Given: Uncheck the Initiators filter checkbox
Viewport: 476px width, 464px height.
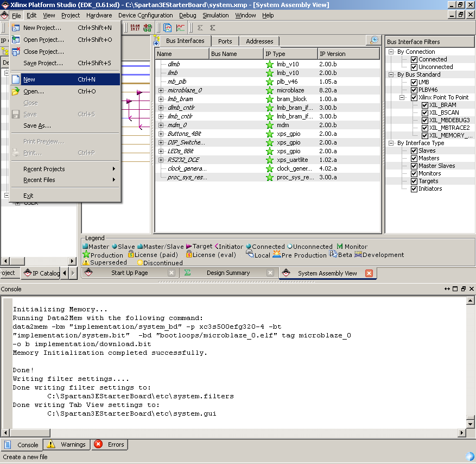Looking at the screenshot, I should [414, 189].
